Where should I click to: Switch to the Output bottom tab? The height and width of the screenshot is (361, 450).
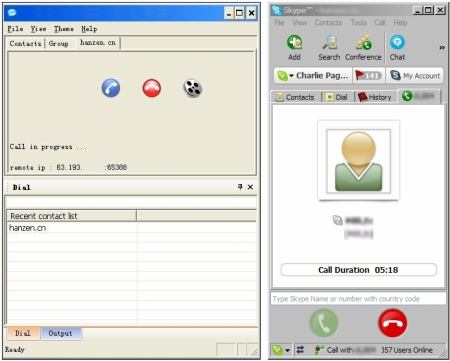(61, 333)
